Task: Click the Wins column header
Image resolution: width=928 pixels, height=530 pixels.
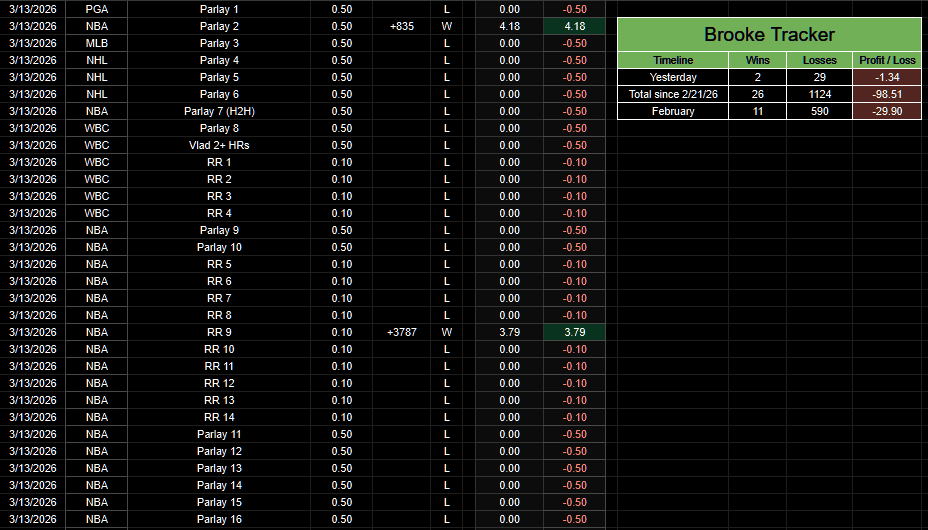Action: [x=758, y=60]
